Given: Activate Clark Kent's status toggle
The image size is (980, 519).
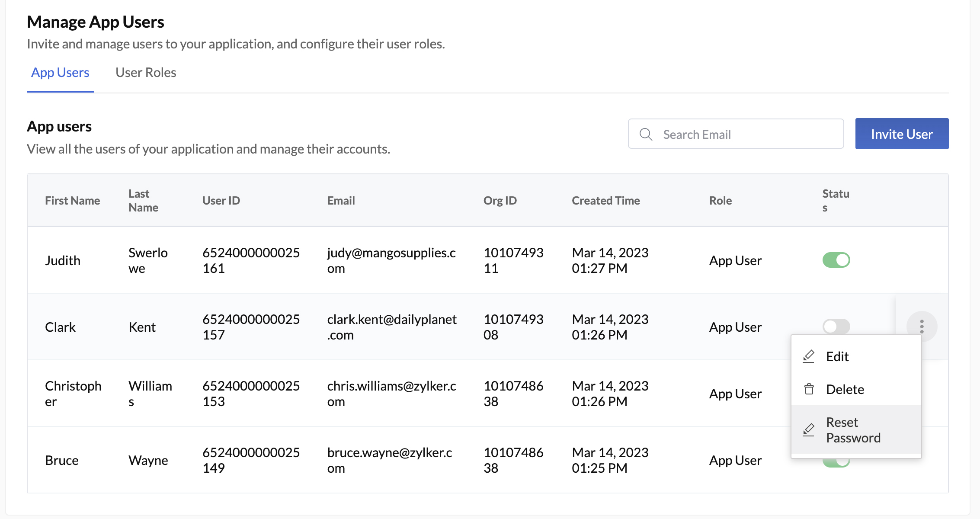Looking at the screenshot, I should click(x=836, y=327).
